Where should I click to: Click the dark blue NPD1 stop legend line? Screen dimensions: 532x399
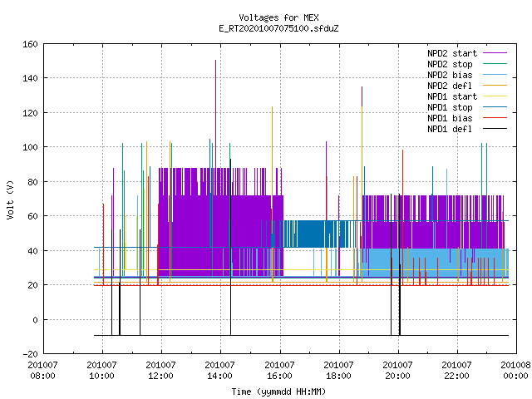click(495, 107)
